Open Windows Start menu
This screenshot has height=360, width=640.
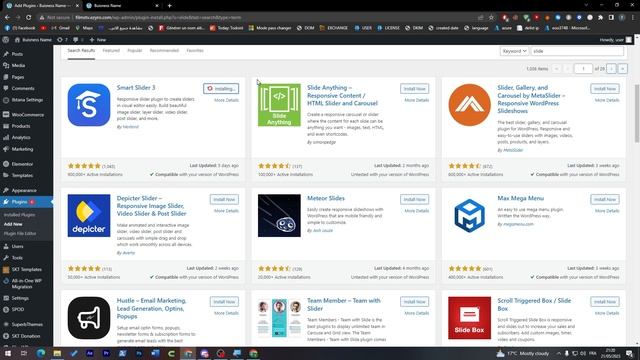point(7,353)
